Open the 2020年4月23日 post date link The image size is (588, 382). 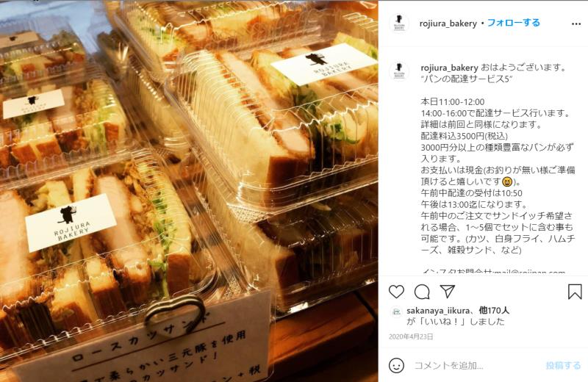(x=411, y=336)
